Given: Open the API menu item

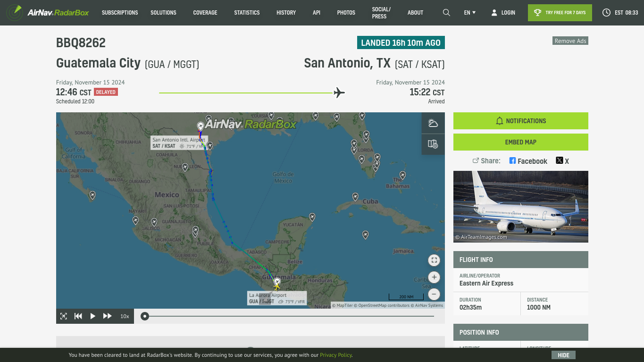Looking at the screenshot, I should tap(317, 13).
